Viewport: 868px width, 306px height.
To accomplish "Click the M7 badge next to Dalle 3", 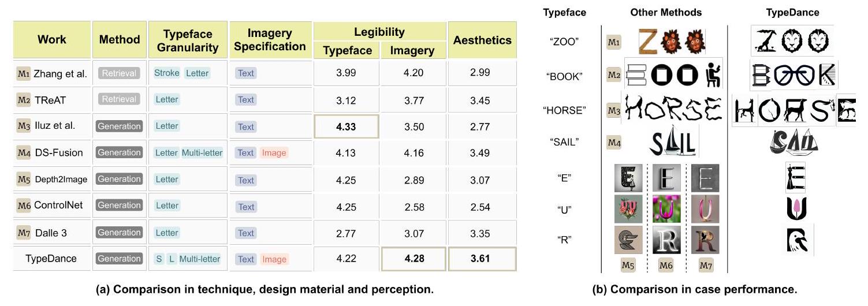I will (x=24, y=233).
